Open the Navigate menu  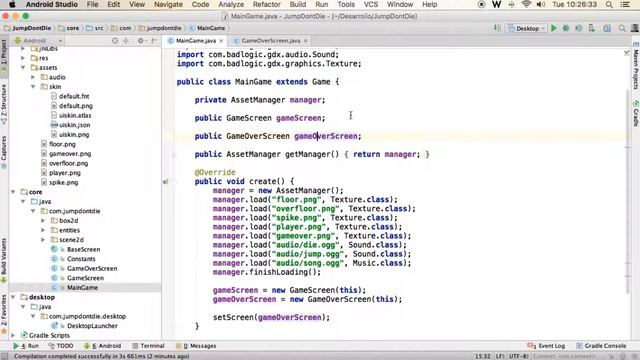tap(168, 4)
